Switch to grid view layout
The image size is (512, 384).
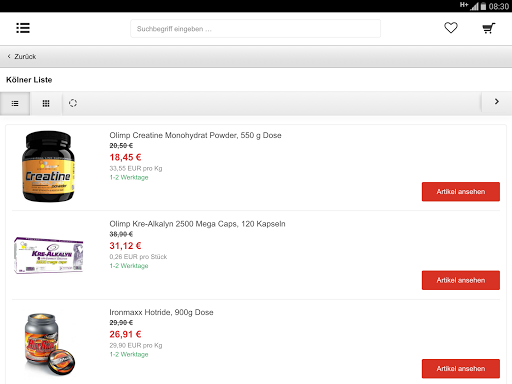click(46, 104)
